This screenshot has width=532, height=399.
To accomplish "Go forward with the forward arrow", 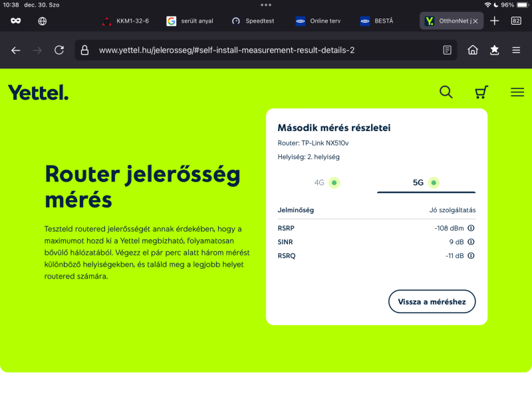I will click(x=37, y=51).
